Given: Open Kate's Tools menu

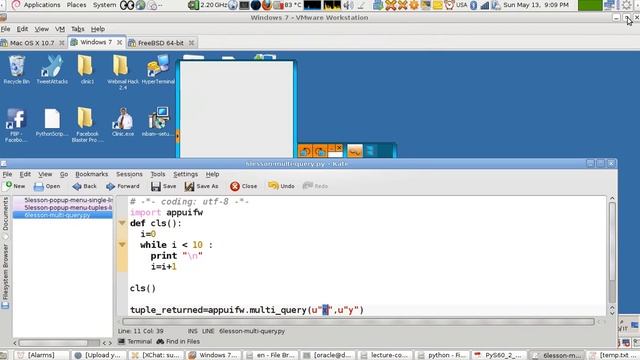Looking at the screenshot, I should [x=158, y=174].
